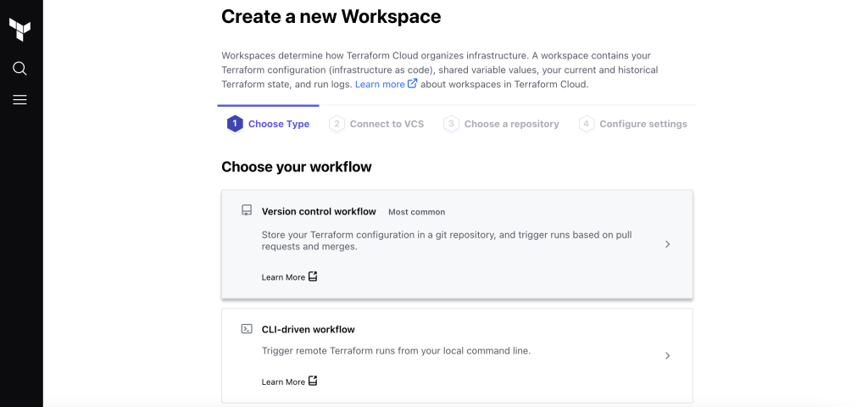The image size is (868, 407).
Task: Click docs icon next to CLI-driven Learn More
Action: (313, 381)
